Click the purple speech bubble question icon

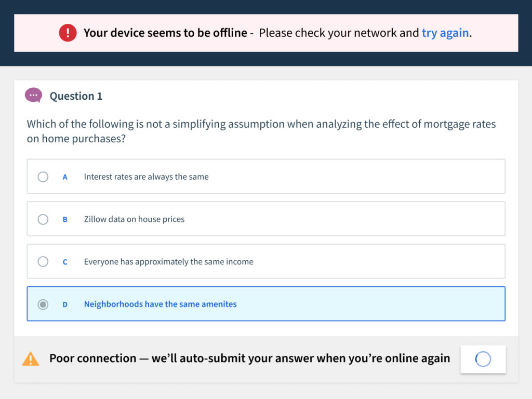(x=34, y=96)
